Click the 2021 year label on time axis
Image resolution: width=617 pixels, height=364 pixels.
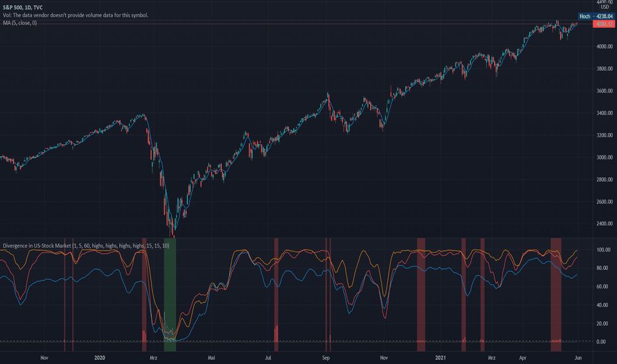click(x=440, y=357)
